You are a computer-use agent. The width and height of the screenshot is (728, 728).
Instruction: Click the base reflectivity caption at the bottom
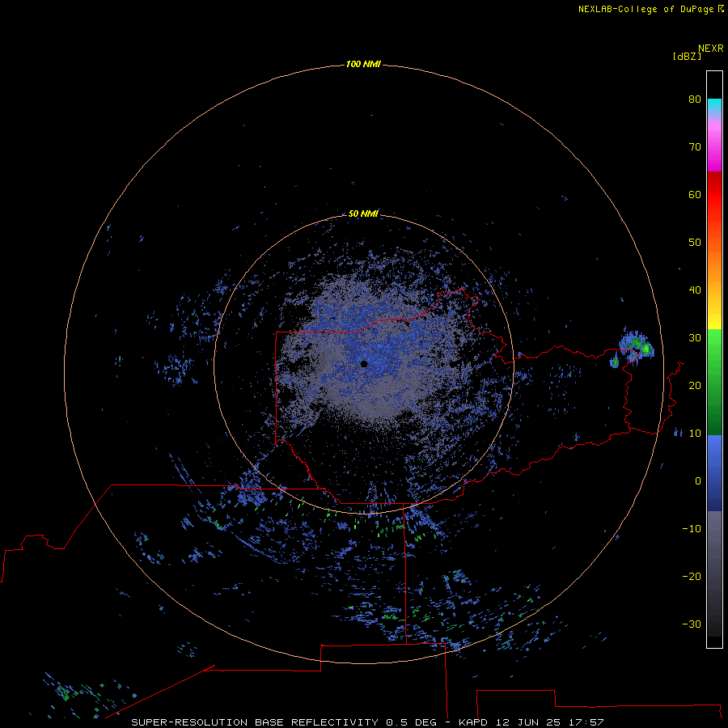point(368,722)
